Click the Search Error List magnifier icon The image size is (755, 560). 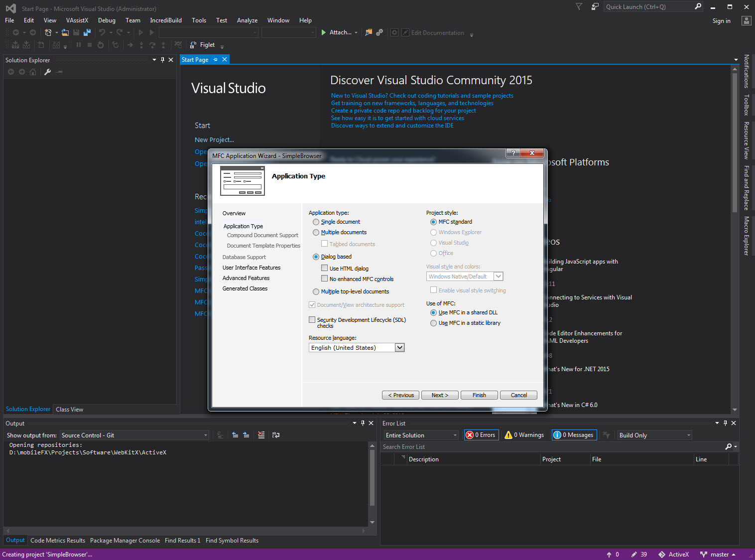729,447
